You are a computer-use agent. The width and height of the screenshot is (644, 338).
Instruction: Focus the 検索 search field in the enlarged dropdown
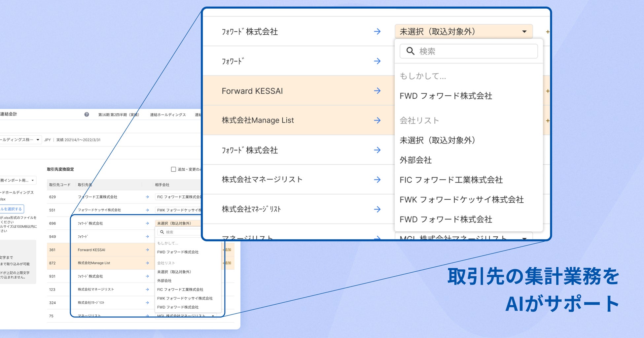(469, 51)
